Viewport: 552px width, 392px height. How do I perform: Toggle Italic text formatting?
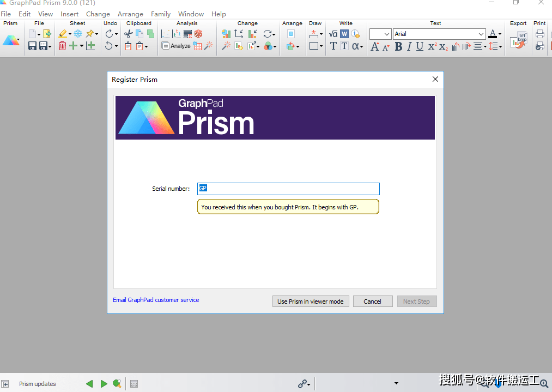[x=409, y=46]
